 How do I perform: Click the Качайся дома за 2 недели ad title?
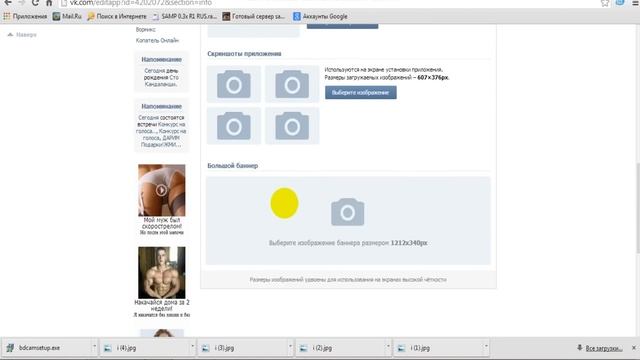pos(162,306)
